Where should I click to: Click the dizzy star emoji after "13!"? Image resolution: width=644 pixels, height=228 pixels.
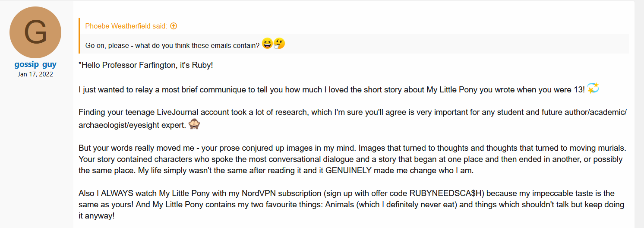pyautogui.click(x=593, y=89)
